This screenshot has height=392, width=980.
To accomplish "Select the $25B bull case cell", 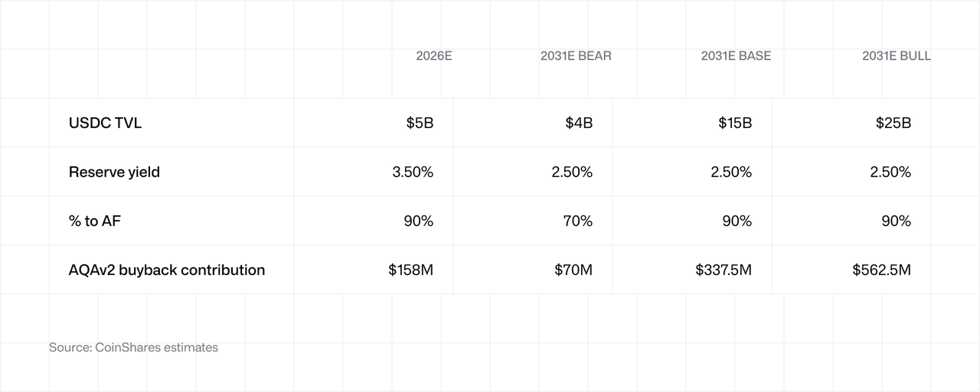I will [893, 122].
